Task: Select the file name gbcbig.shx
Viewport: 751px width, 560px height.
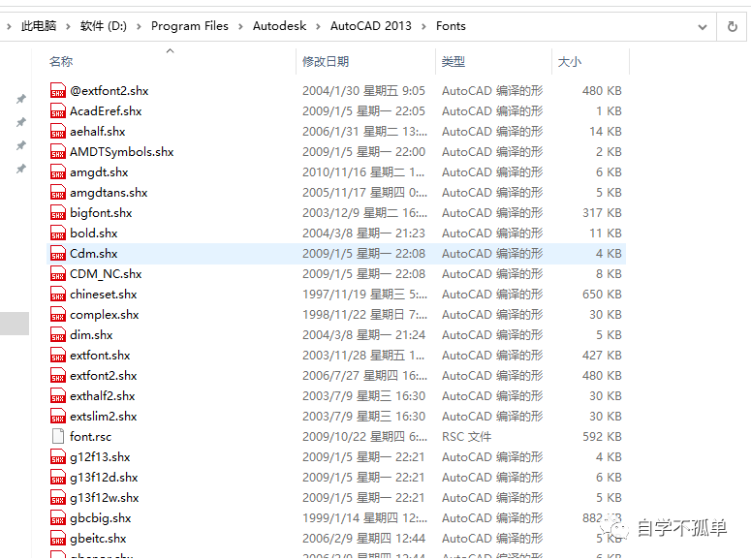Action: (101, 517)
